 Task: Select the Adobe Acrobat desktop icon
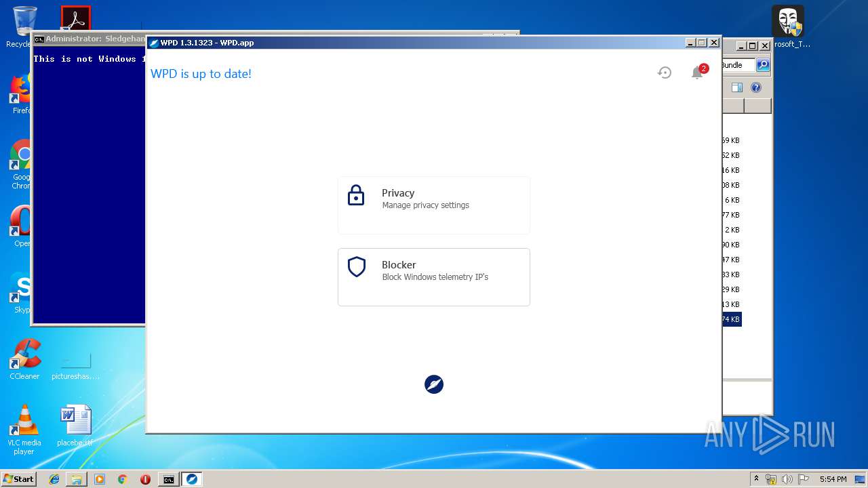(75, 18)
